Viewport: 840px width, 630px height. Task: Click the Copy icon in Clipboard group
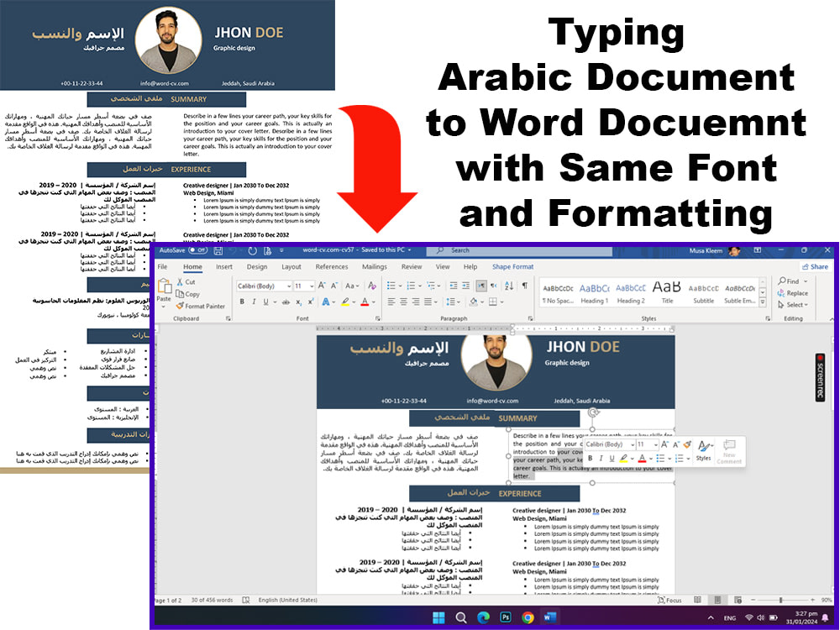click(x=180, y=293)
